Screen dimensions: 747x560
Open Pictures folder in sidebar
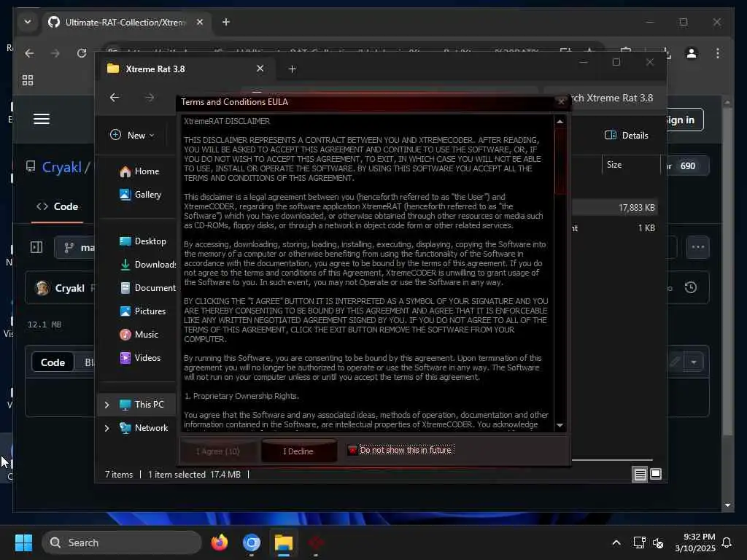click(142, 311)
